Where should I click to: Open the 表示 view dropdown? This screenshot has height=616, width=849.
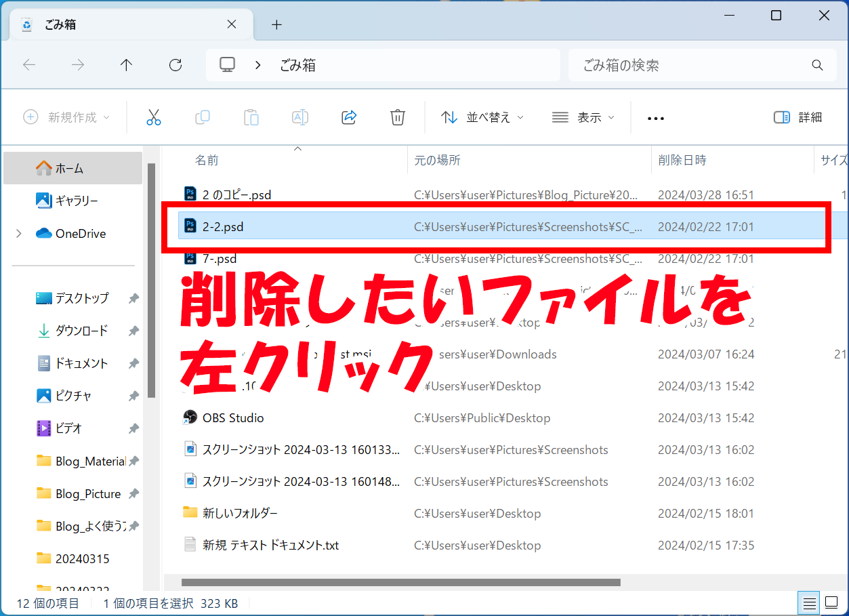pyautogui.click(x=583, y=117)
